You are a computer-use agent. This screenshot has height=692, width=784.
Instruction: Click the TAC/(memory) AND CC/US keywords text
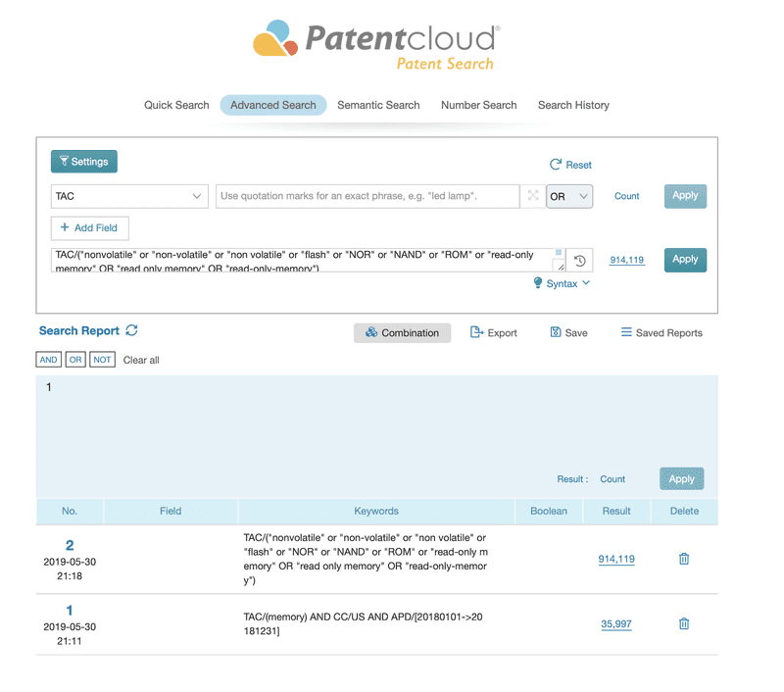[x=363, y=624]
